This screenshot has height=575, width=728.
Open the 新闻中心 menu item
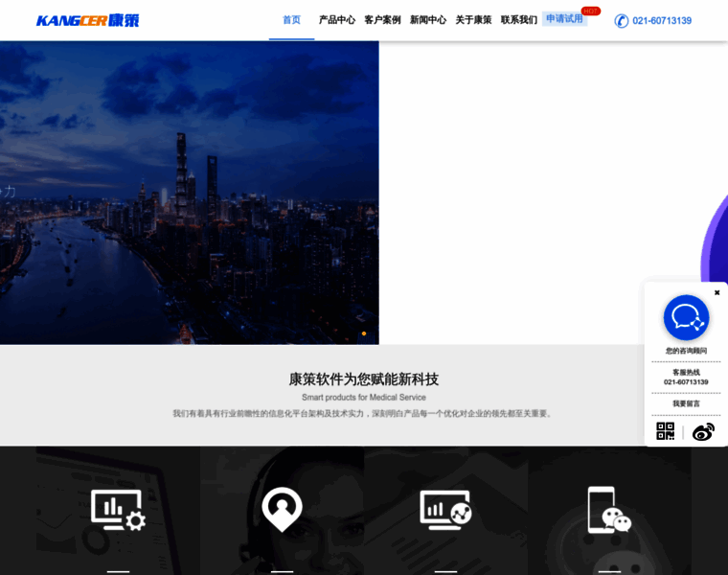(428, 20)
